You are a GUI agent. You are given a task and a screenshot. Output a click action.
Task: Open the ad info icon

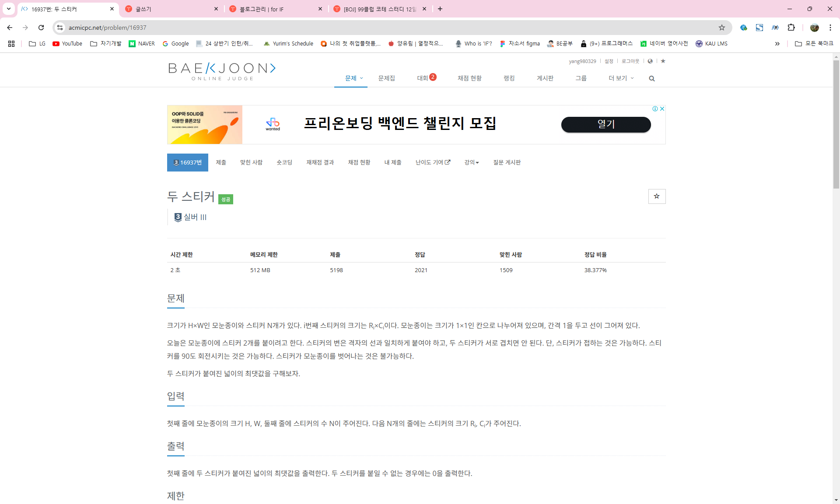pyautogui.click(x=655, y=109)
